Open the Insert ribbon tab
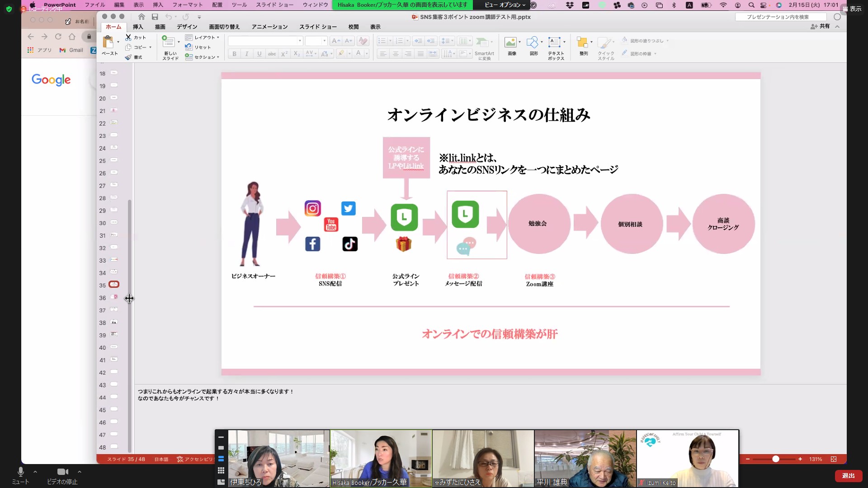Image resolution: width=868 pixels, height=488 pixels. 138,27
